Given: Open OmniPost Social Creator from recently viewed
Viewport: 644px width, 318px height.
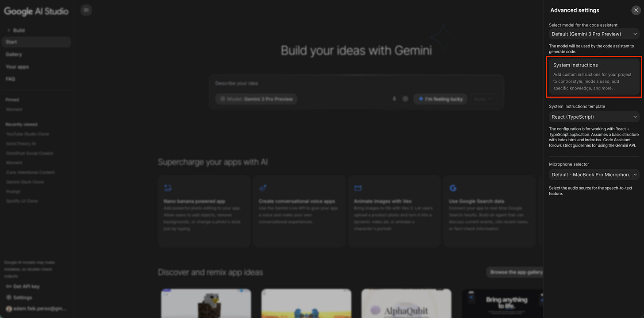Looking at the screenshot, I should coord(30,153).
